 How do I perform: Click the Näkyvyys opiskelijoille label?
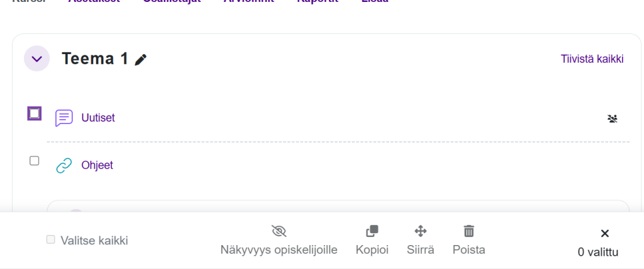pyautogui.click(x=279, y=250)
